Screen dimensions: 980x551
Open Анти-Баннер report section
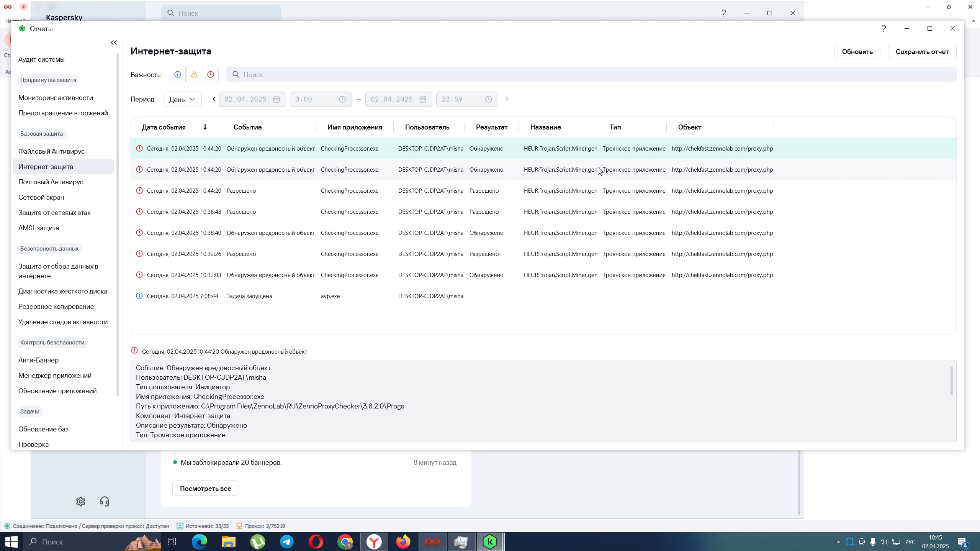click(x=38, y=360)
